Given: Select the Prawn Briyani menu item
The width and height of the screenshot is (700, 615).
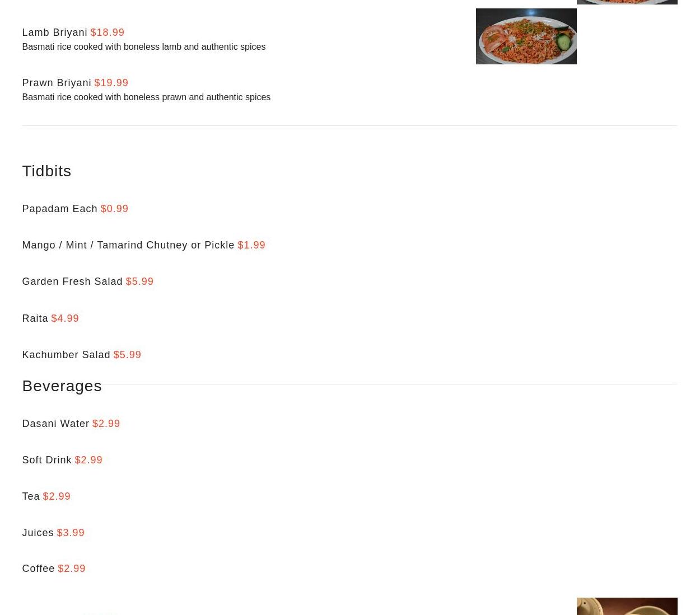Looking at the screenshot, I should [x=57, y=83].
